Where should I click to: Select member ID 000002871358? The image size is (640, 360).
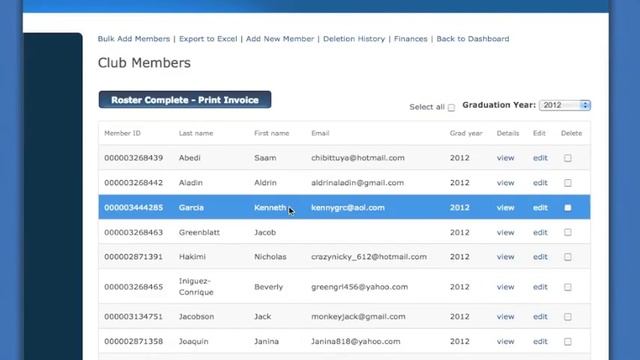coord(133,342)
